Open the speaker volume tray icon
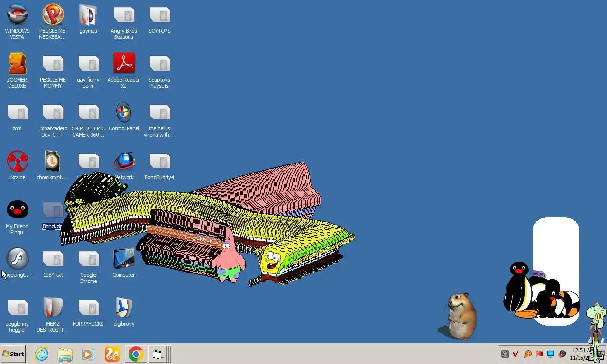Viewport: 607px width, 364px height. [x=562, y=354]
